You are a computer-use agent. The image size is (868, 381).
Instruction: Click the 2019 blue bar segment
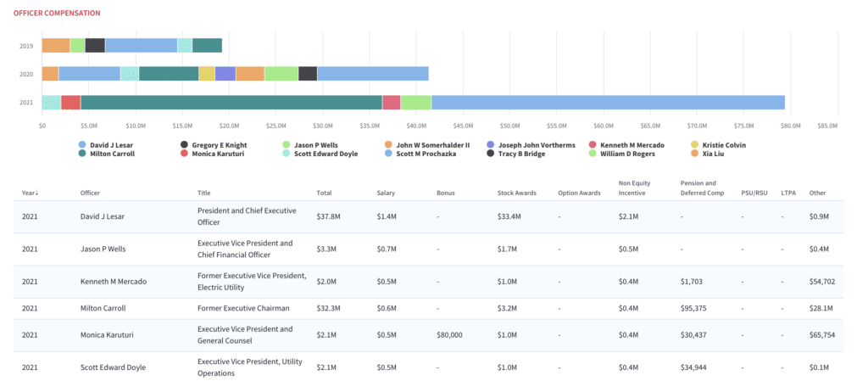(142, 46)
